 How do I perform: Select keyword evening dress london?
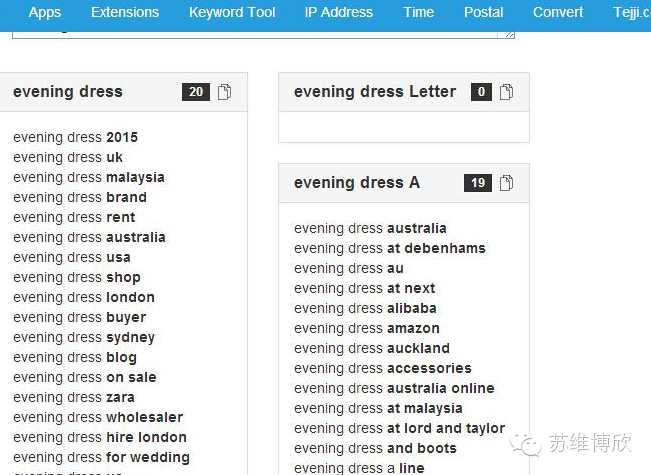click(x=84, y=297)
